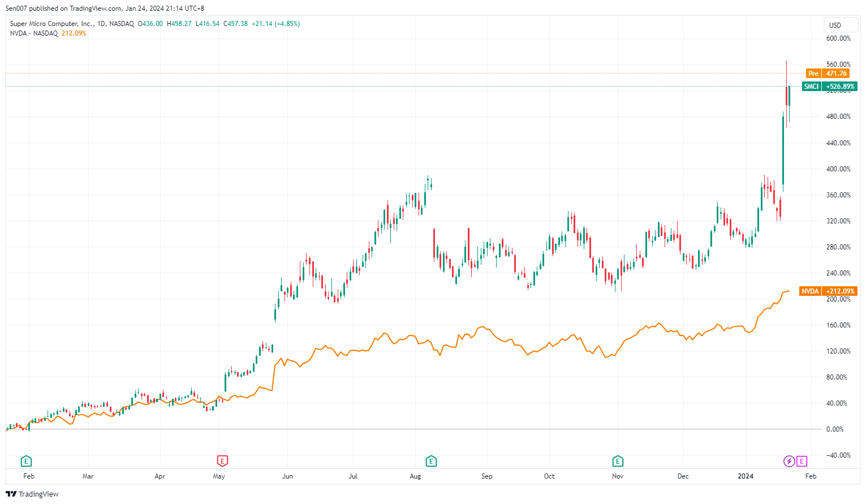The image size is (866, 504).
Task: Click the 440.00% price axis label
Action: click(x=838, y=143)
